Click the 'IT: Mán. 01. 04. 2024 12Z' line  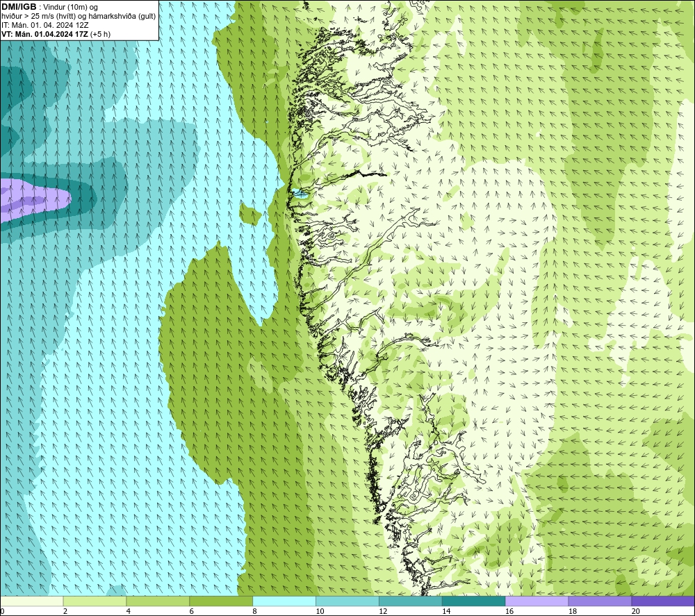pyautogui.click(x=44, y=25)
